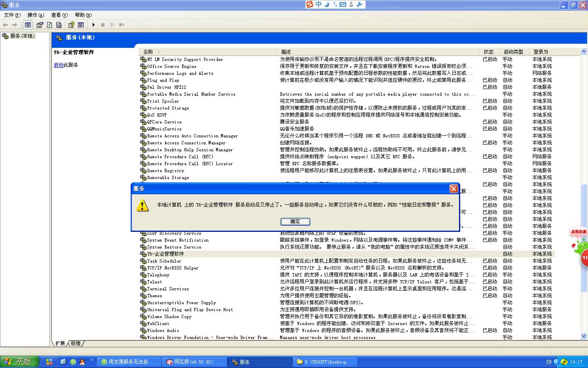Open the 操作(A) menu
Screen dimensions: 588x368
click(x=36, y=15)
